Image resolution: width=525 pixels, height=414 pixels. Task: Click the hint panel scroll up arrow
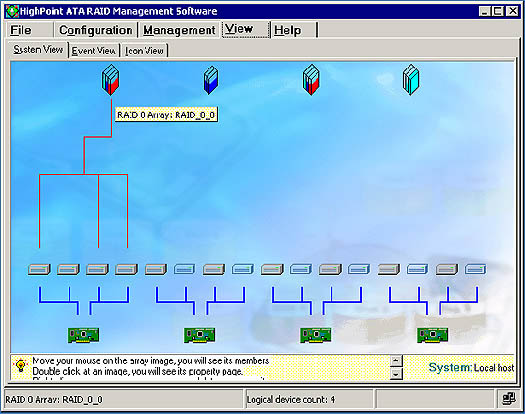(x=396, y=361)
